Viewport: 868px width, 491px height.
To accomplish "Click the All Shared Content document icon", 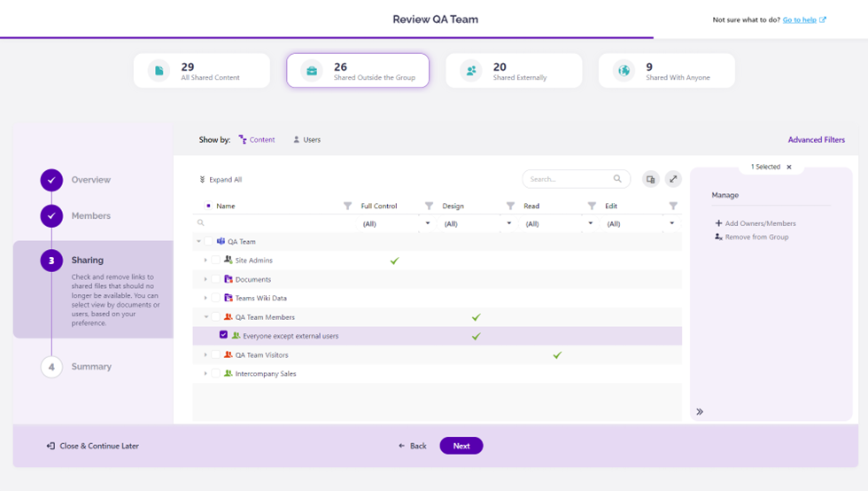I will click(x=159, y=71).
